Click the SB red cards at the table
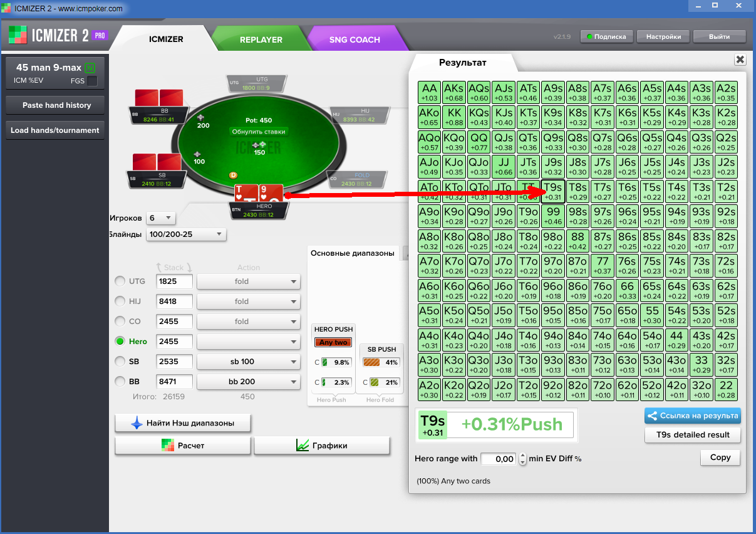The image size is (756, 534). tap(157, 162)
